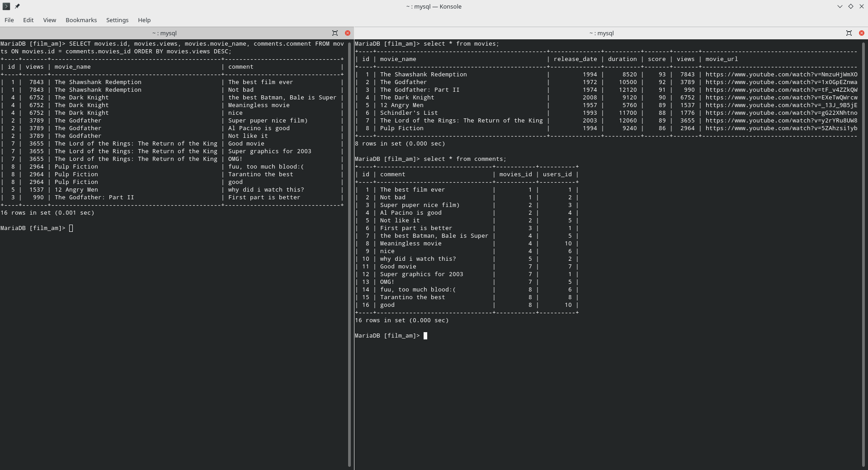Maximize the left mysql terminal pane
The image size is (868, 470).
tap(335, 33)
